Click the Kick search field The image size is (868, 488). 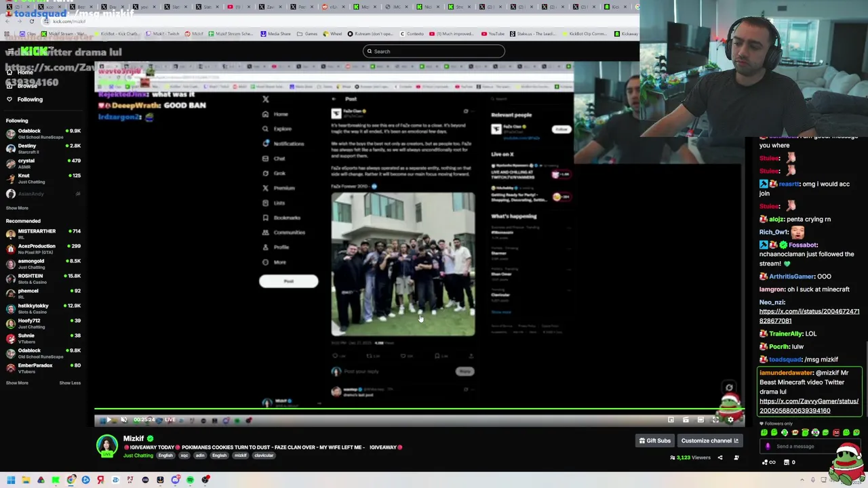pyautogui.click(x=434, y=52)
